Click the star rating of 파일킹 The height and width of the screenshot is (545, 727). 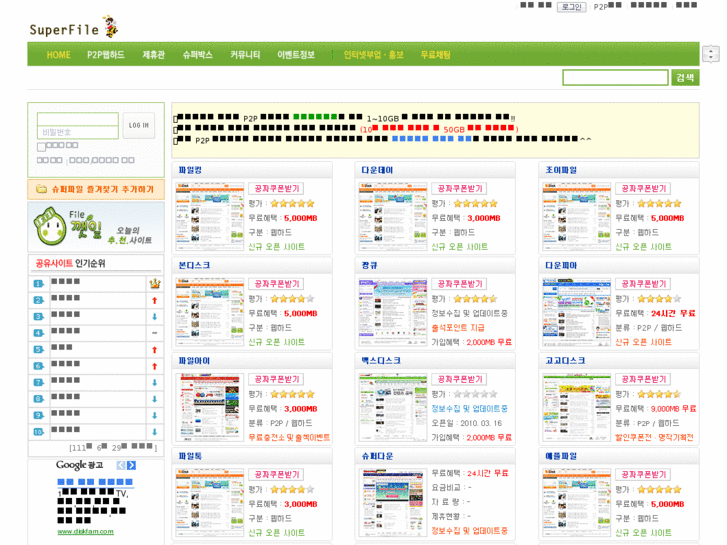point(293,204)
